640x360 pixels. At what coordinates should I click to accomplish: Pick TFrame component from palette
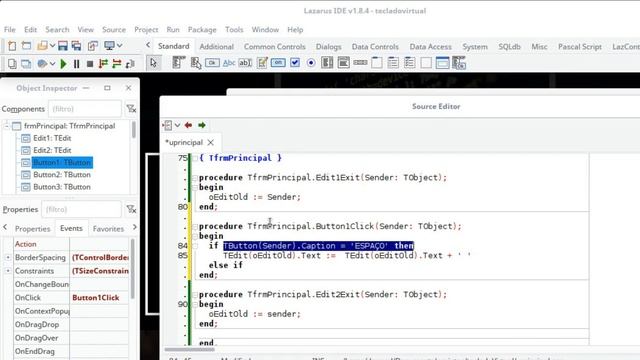click(442, 63)
